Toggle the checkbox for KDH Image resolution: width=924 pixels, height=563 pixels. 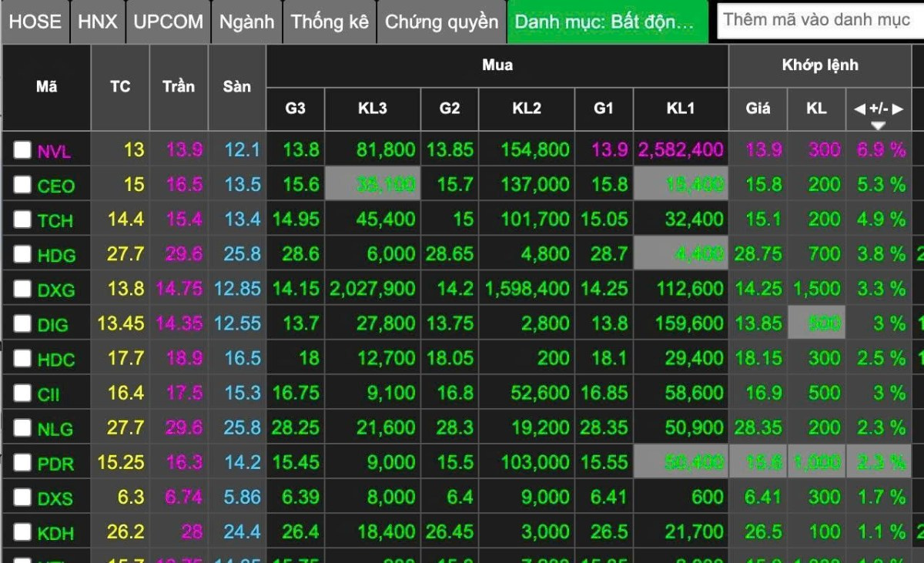click(22, 532)
